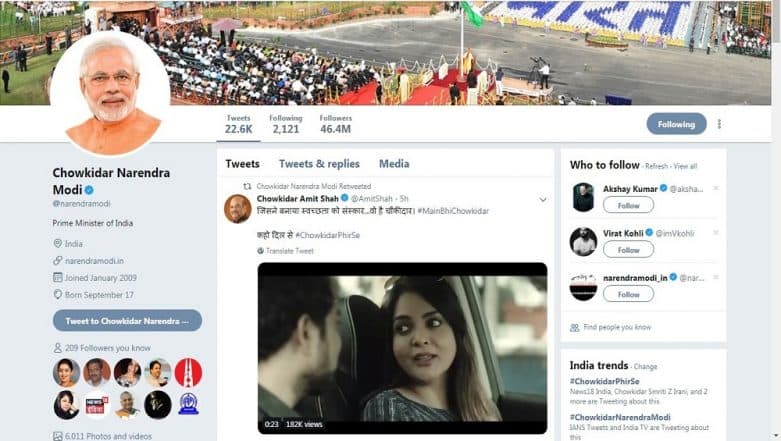Select the Tweets timeline tab
This screenshot has height=441, width=781.
coord(242,163)
